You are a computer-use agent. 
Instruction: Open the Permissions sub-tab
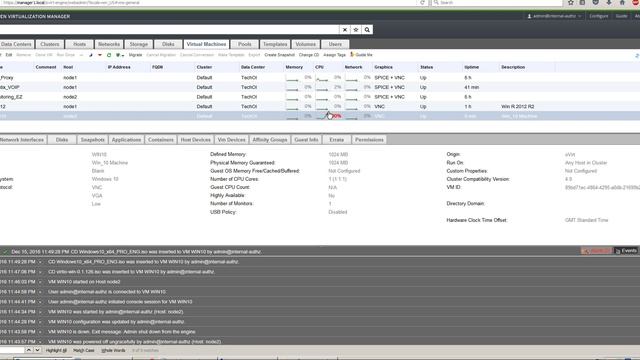pyautogui.click(x=369, y=140)
